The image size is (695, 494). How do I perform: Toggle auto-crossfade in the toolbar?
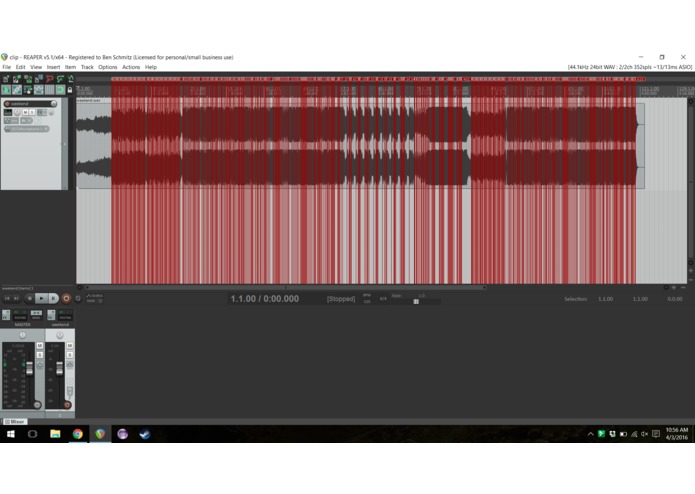tap(6, 89)
